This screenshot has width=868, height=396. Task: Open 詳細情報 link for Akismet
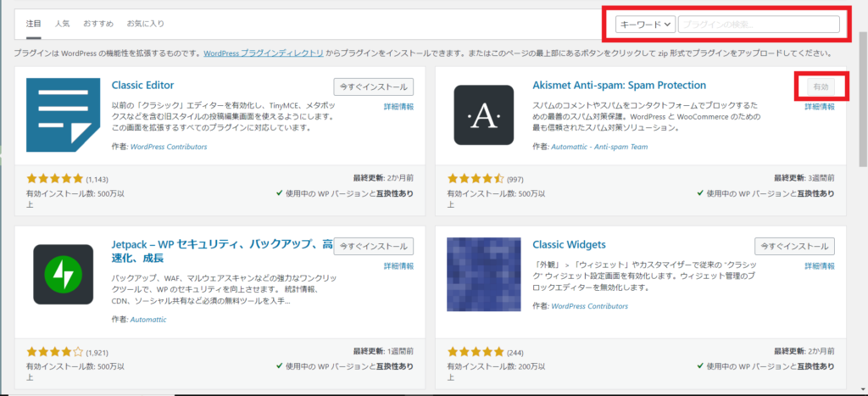(819, 107)
